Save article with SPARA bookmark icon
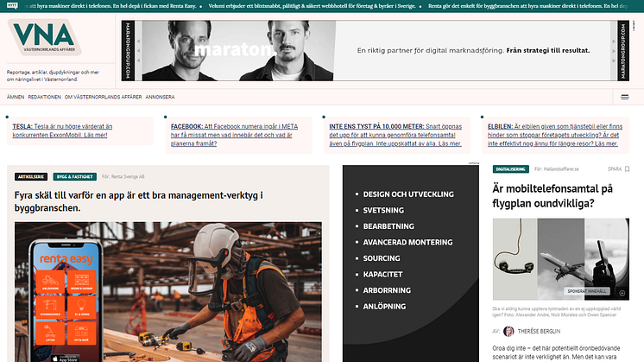The image size is (644, 362). point(626,168)
